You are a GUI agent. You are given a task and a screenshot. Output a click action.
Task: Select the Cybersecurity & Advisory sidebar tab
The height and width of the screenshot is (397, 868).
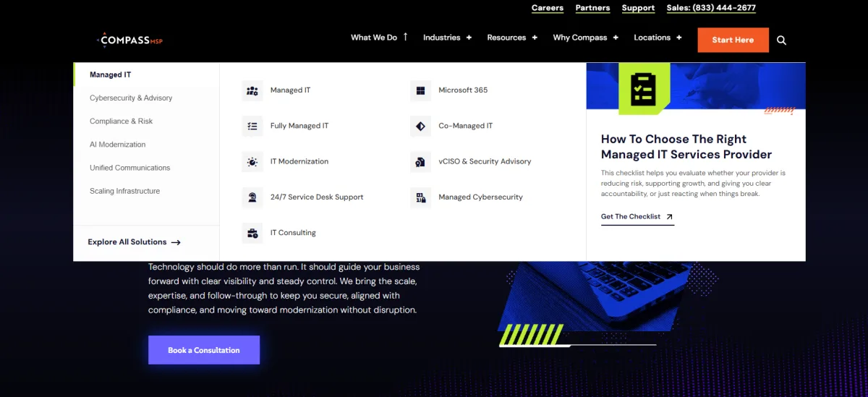coord(146,98)
